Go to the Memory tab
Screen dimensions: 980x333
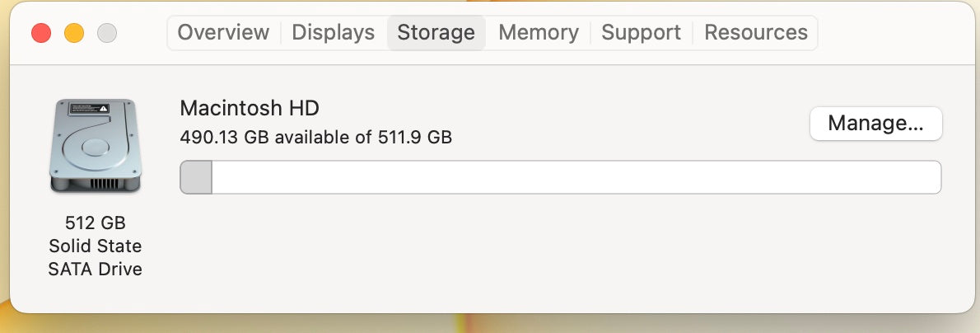coord(538,33)
